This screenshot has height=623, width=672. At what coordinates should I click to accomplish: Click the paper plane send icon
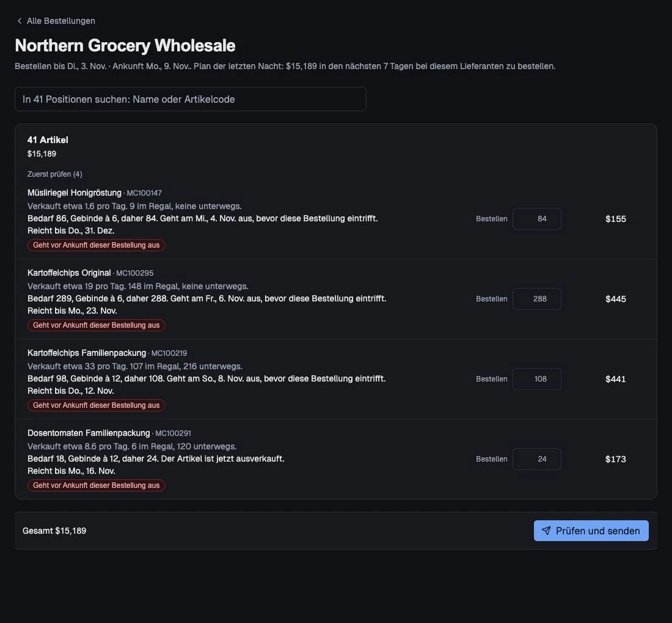546,531
